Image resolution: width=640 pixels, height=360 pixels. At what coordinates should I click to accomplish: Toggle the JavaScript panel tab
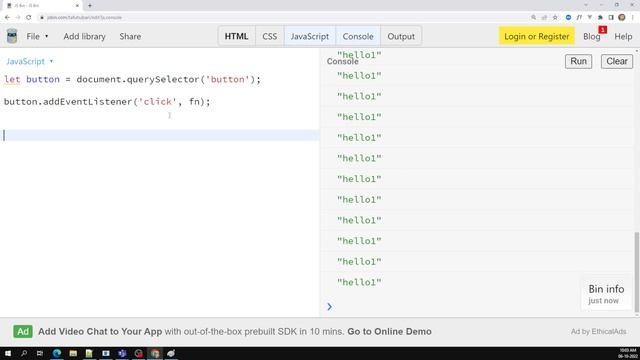pos(310,36)
